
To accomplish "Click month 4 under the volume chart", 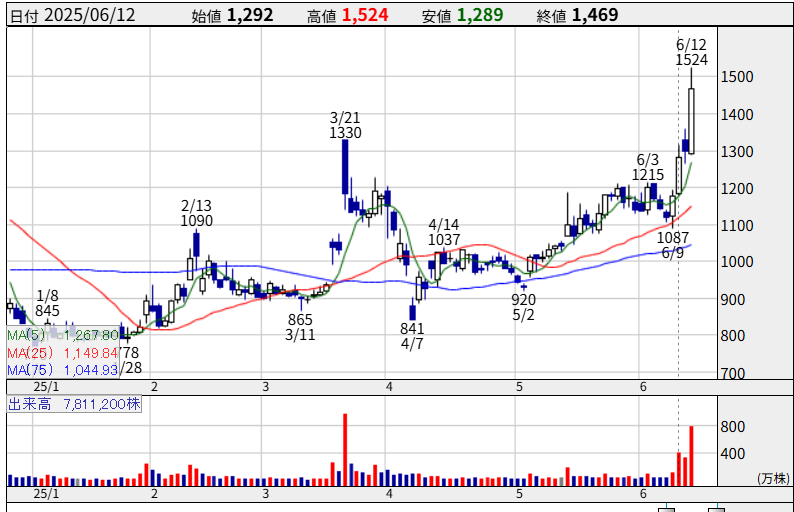I will pos(389,494).
